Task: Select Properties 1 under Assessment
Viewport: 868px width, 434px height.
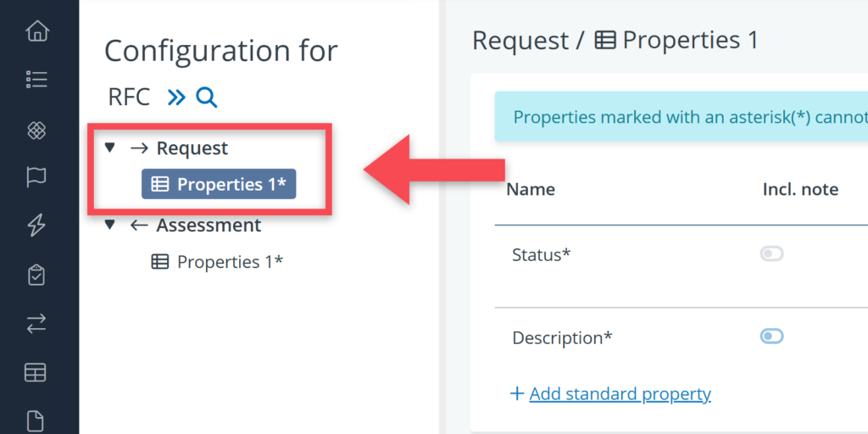Action: (x=218, y=262)
